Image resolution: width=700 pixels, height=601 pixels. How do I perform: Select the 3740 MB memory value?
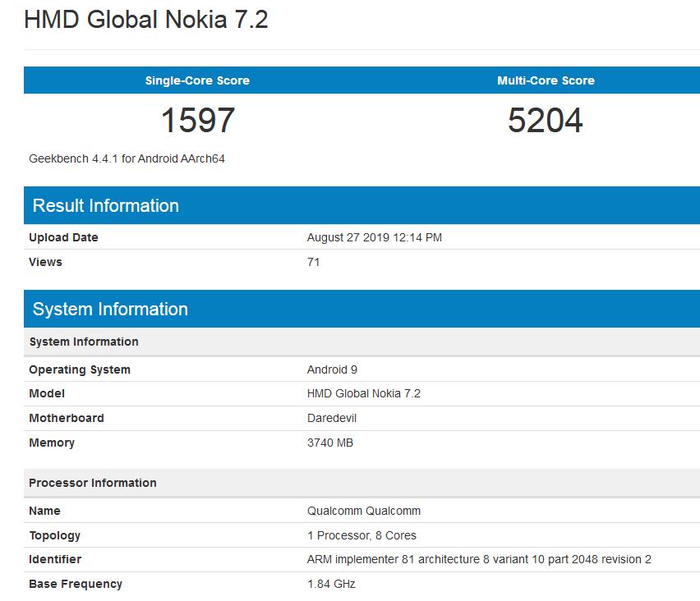pyautogui.click(x=330, y=443)
